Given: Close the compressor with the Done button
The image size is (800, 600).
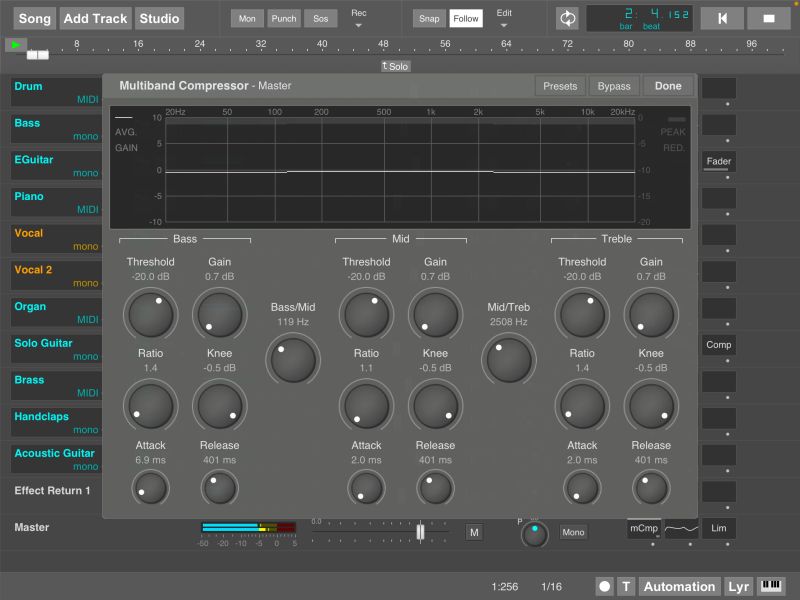Looking at the screenshot, I should [x=668, y=86].
